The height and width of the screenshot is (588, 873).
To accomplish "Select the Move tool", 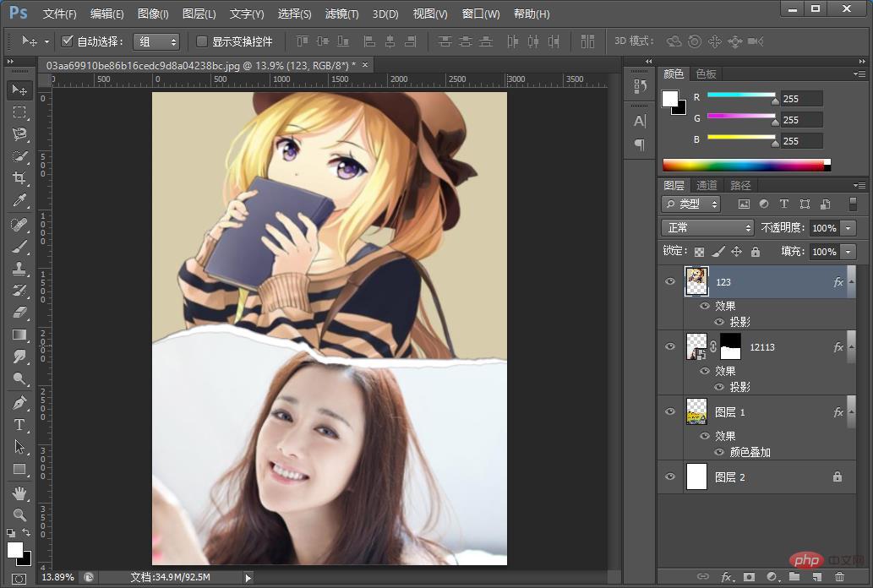I will click(19, 90).
